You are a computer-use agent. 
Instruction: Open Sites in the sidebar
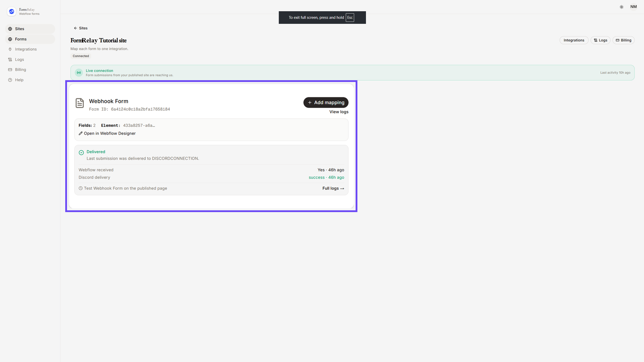click(30, 29)
